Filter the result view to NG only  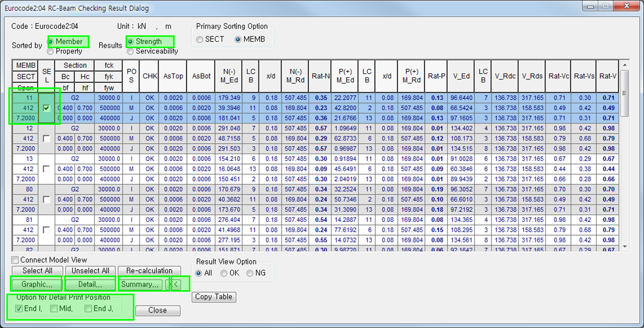pos(250,273)
